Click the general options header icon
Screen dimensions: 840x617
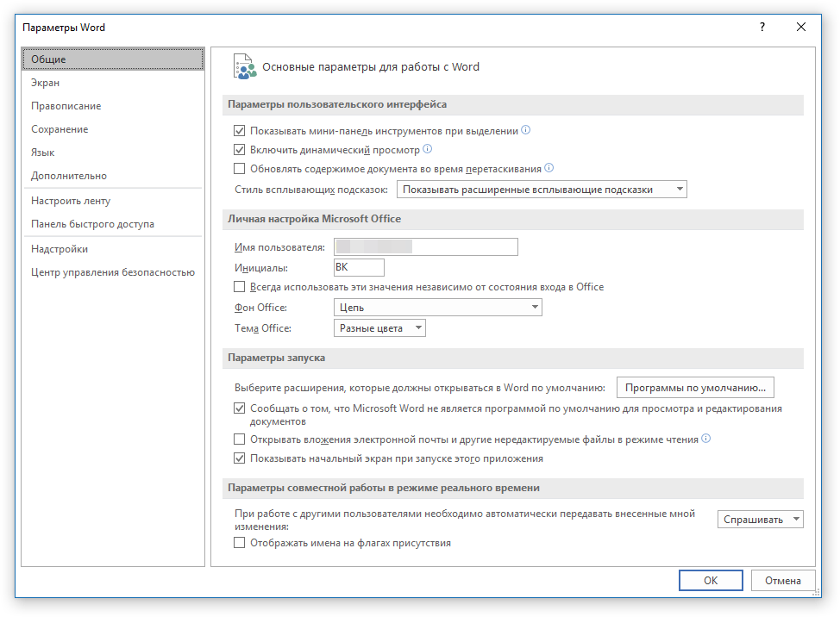point(245,66)
